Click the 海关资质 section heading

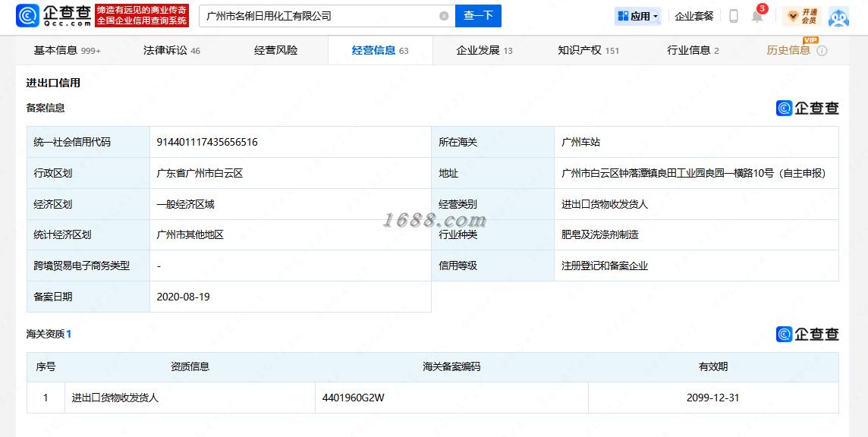click(49, 334)
